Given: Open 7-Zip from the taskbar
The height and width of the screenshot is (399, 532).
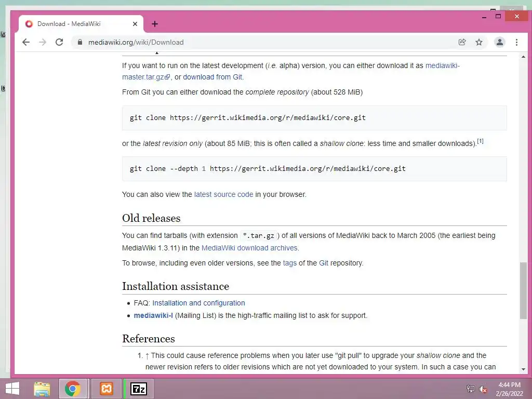Looking at the screenshot, I should tap(138, 389).
